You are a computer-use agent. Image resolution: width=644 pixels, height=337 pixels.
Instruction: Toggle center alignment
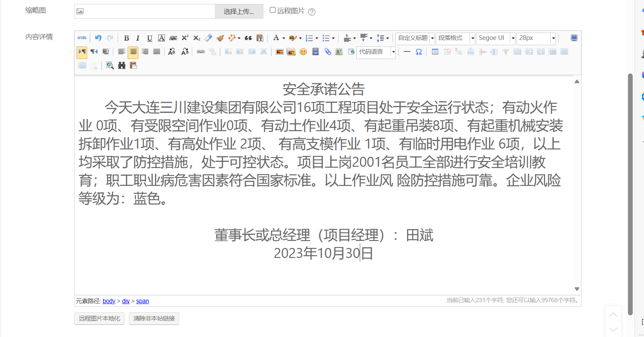[133, 52]
